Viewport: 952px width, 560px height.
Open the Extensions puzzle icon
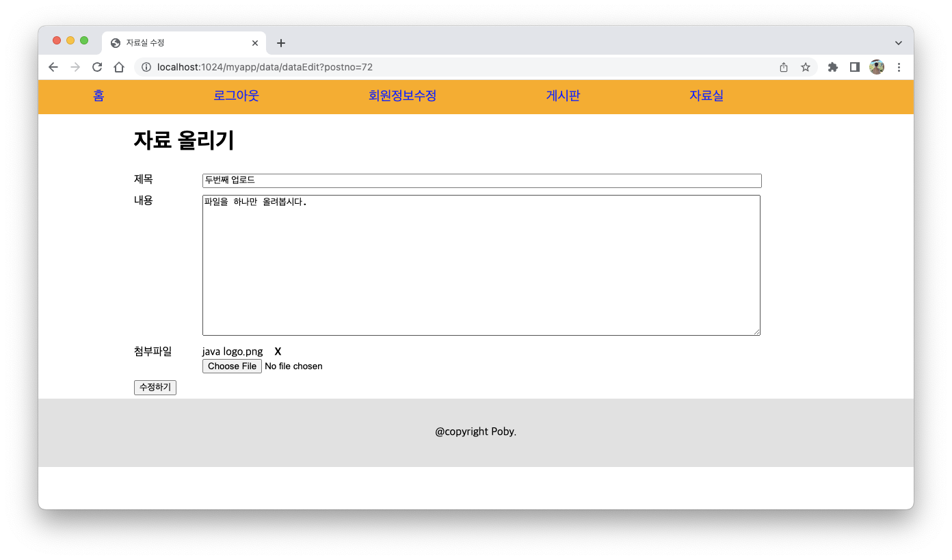pos(832,67)
